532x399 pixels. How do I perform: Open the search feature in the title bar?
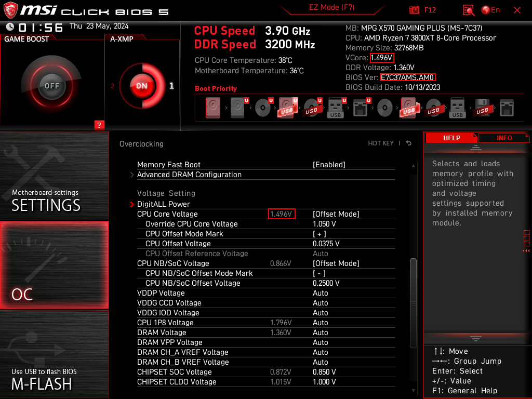pos(468,10)
